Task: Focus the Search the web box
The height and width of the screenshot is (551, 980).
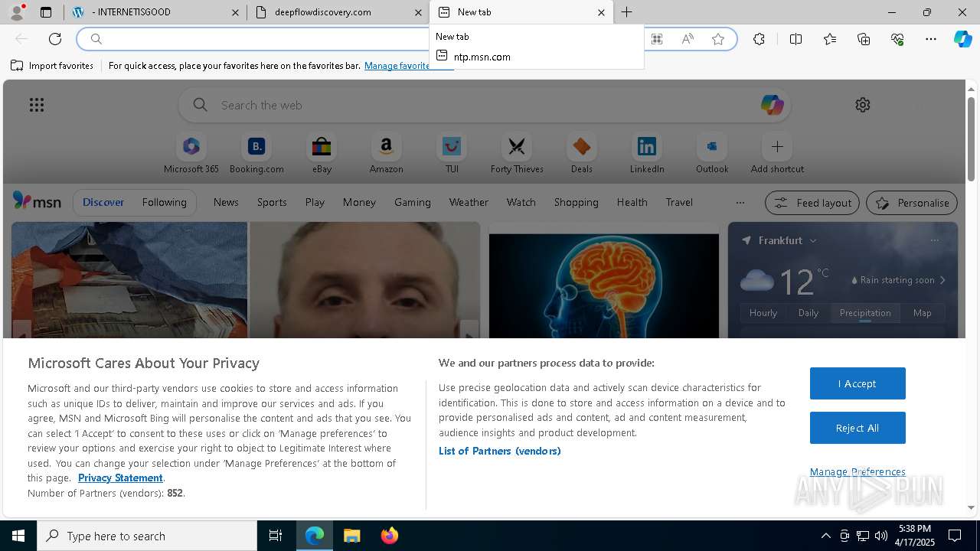Action: [x=485, y=105]
